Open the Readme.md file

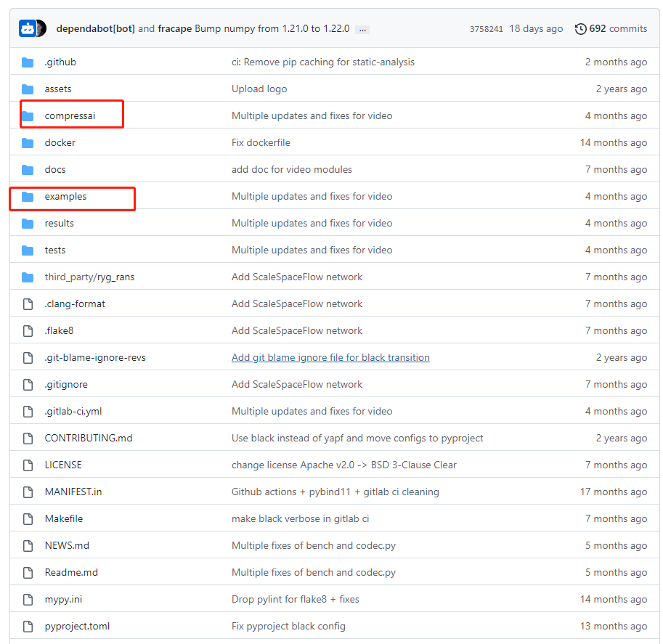(x=71, y=573)
